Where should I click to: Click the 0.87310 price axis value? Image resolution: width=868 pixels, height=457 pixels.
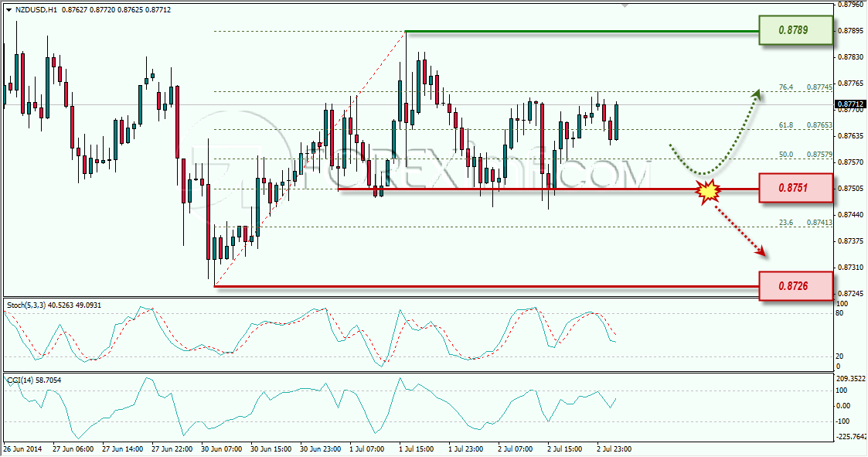click(851, 267)
